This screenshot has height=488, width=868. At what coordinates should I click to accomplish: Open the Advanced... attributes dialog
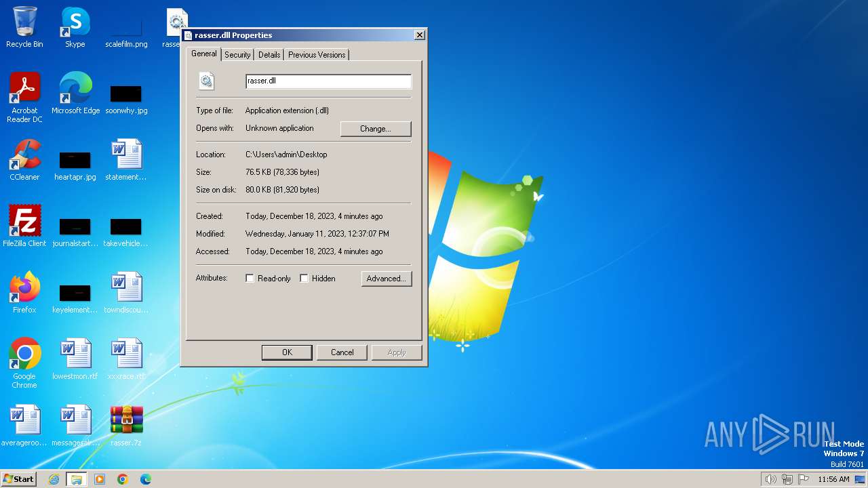tap(387, 279)
